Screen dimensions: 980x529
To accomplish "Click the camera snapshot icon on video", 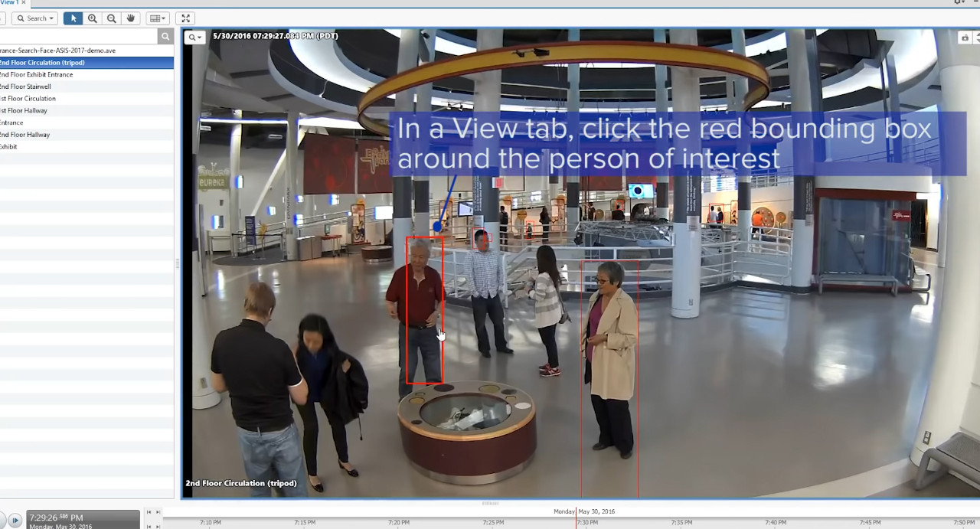I will pyautogui.click(x=965, y=38).
